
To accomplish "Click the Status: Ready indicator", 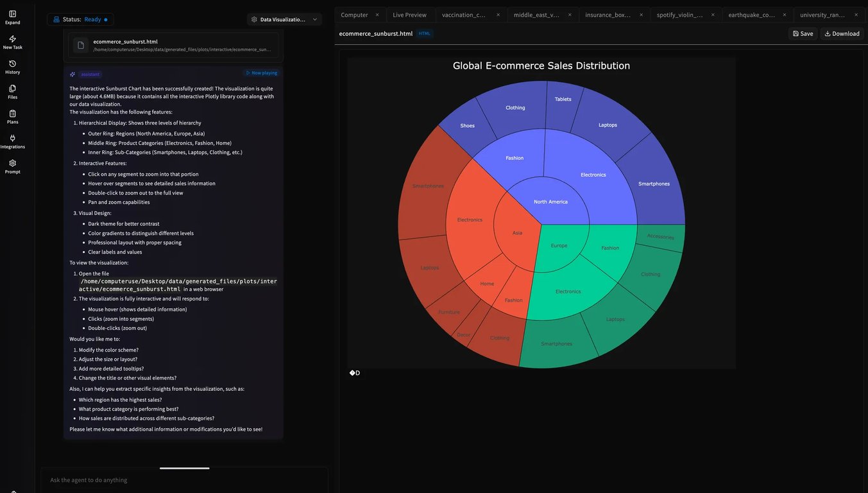I will [80, 19].
